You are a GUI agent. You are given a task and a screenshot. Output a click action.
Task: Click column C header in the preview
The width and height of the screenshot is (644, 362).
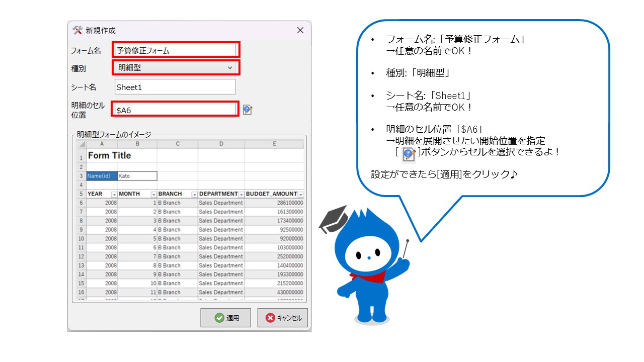tap(177, 144)
